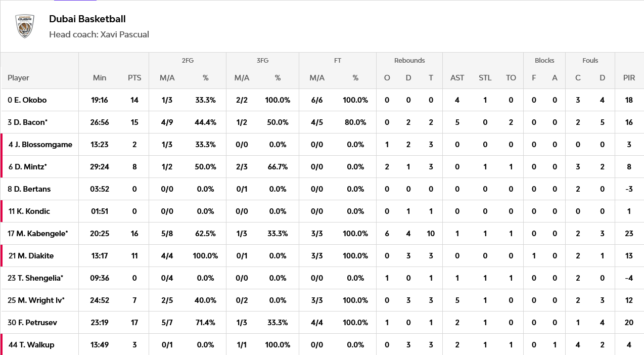Click the STL column header
This screenshot has height=355, width=644.
485,78
